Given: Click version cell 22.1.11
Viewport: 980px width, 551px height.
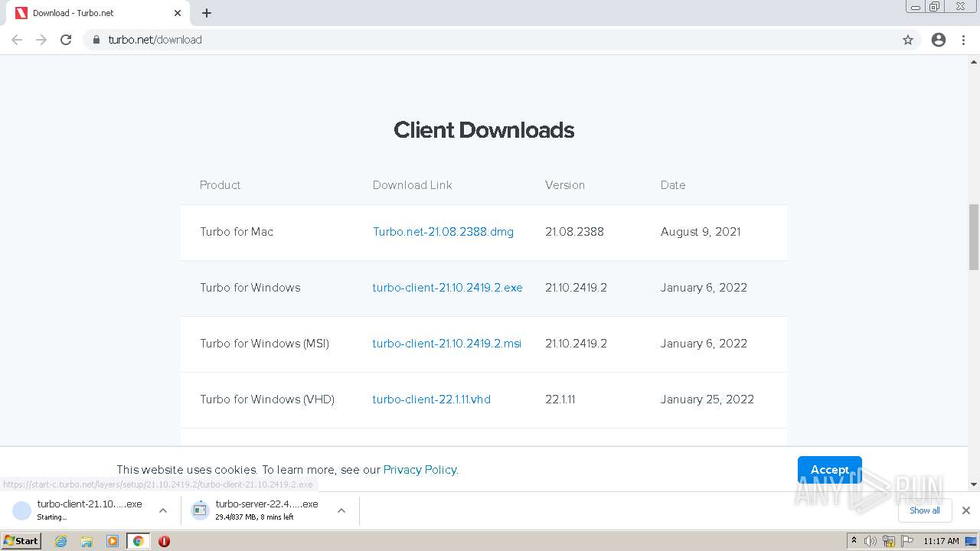Looking at the screenshot, I should pos(560,399).
